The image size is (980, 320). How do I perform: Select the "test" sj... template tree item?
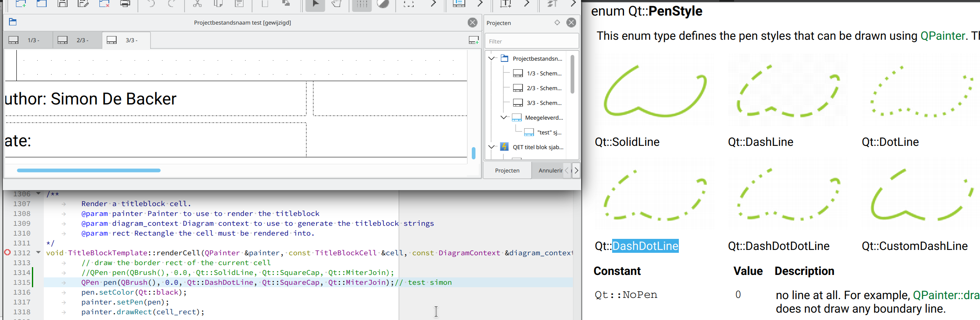coord(549,132)
